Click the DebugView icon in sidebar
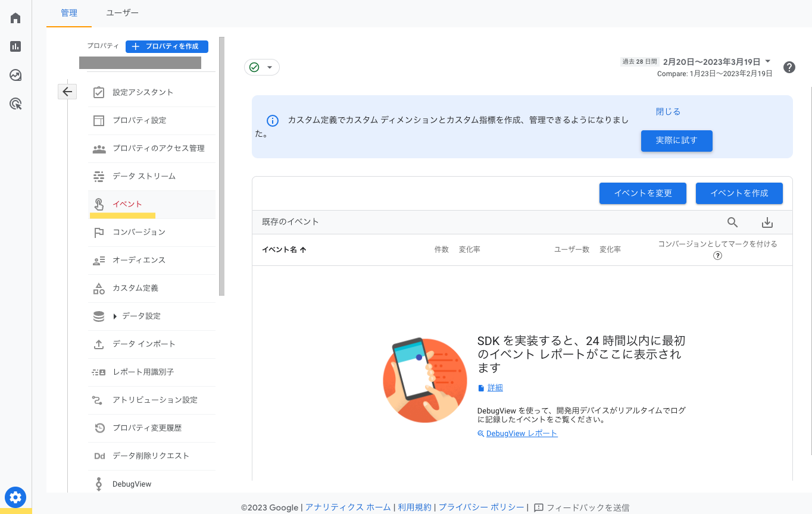 pos(99,484)
